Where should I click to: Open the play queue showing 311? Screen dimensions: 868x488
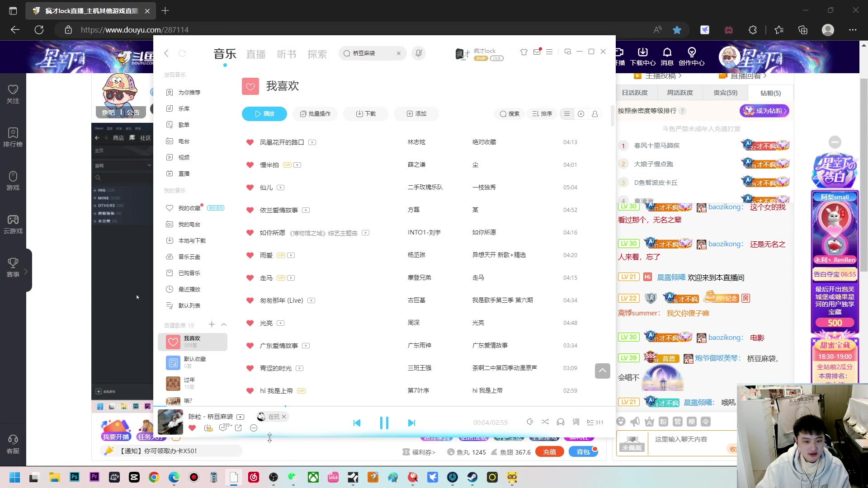click(595, 422)
